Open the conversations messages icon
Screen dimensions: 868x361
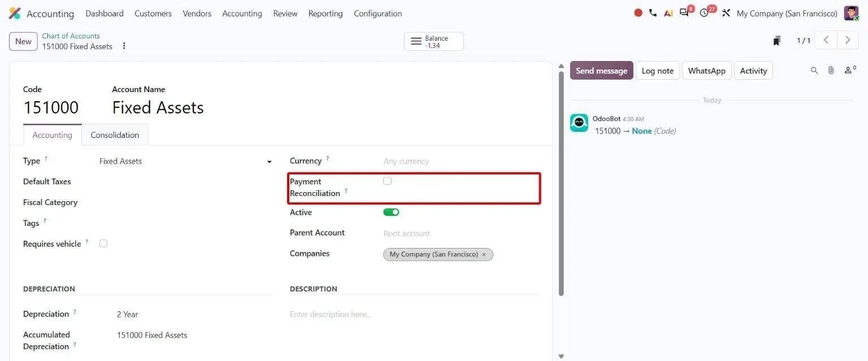click(684, 13)
